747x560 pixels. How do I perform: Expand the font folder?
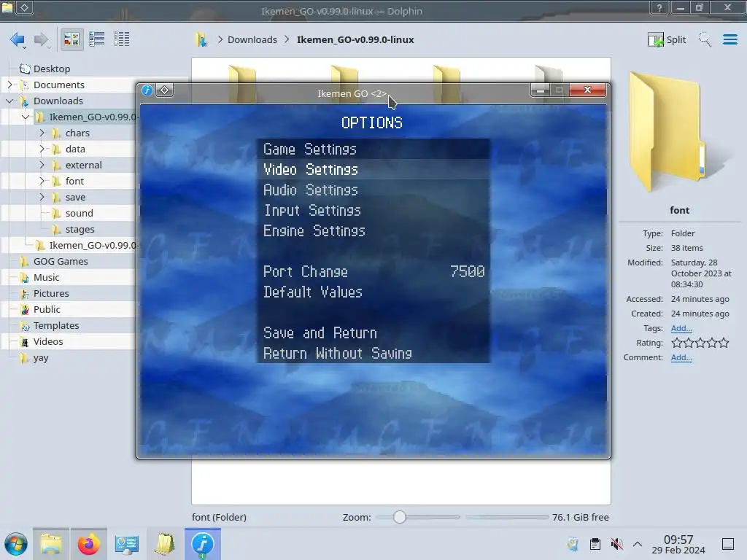42,181
